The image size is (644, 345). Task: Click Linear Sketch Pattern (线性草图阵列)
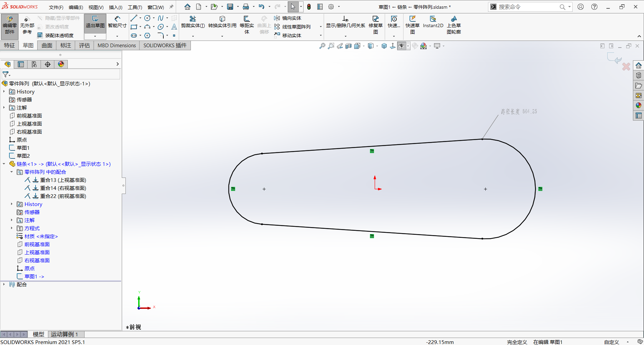point(292,27)
